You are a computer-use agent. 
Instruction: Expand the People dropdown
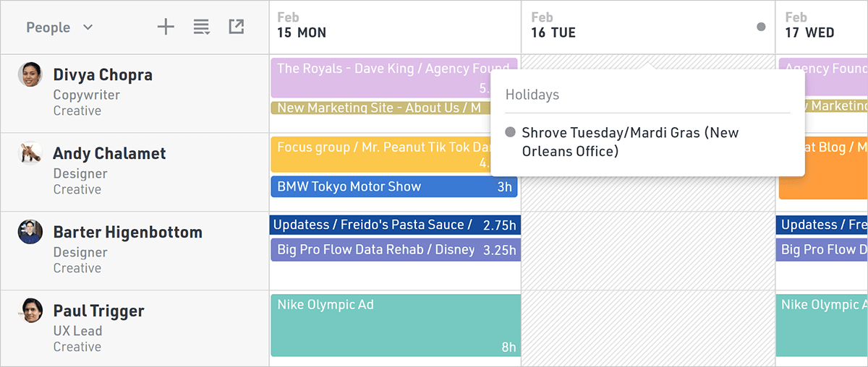pyautogui.click(x=59, y=27)
